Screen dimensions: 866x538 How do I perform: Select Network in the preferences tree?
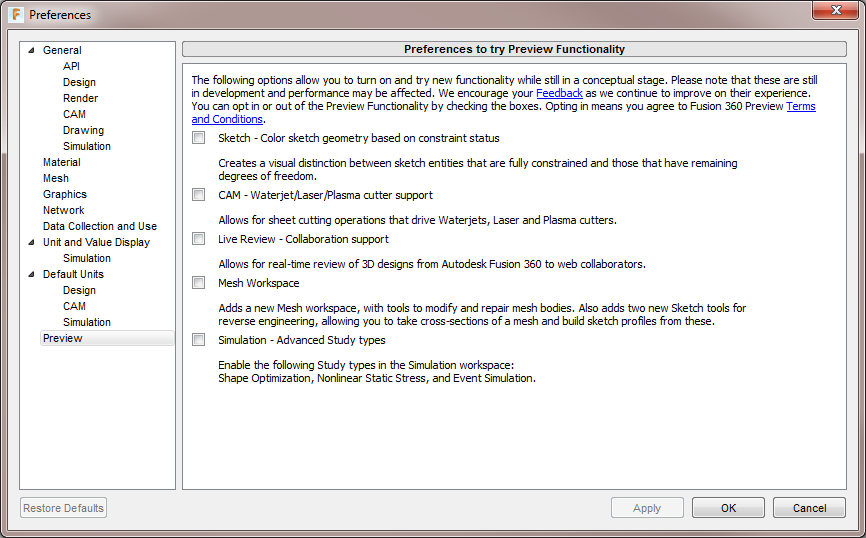point(63,210)
